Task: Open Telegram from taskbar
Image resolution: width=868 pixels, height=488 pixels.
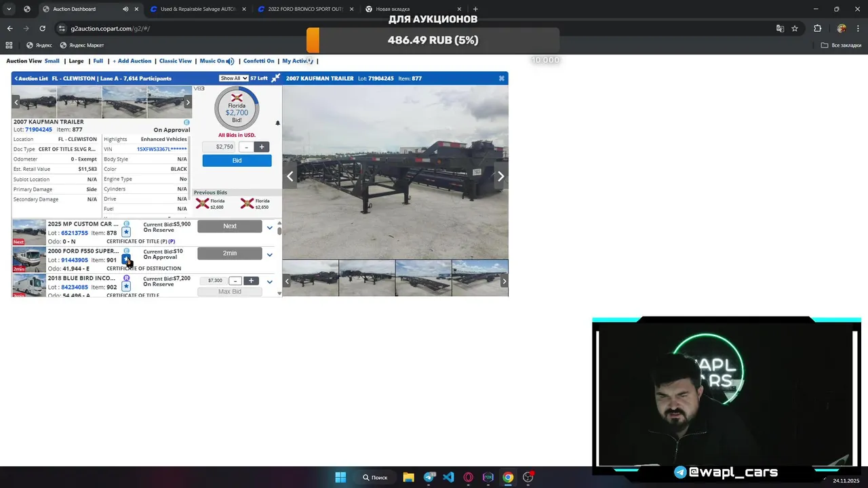Action: (x=429, y=477)
